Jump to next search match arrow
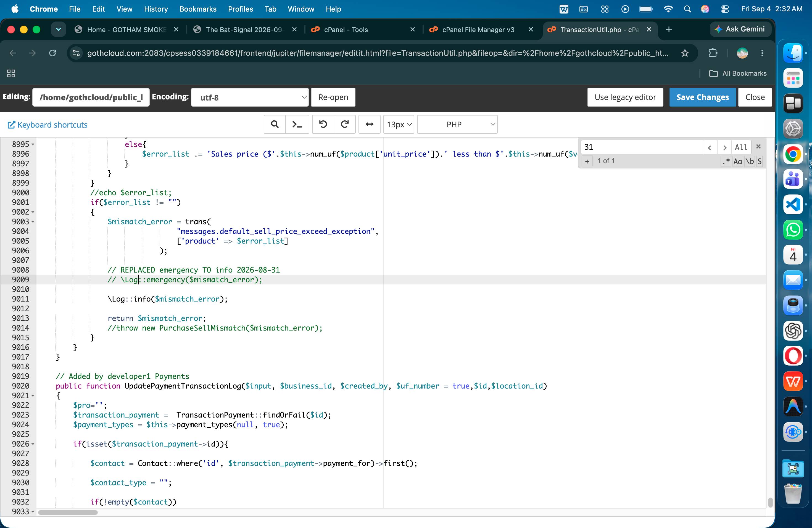Viewport: 812px width, 528px height. pos(725,147)
